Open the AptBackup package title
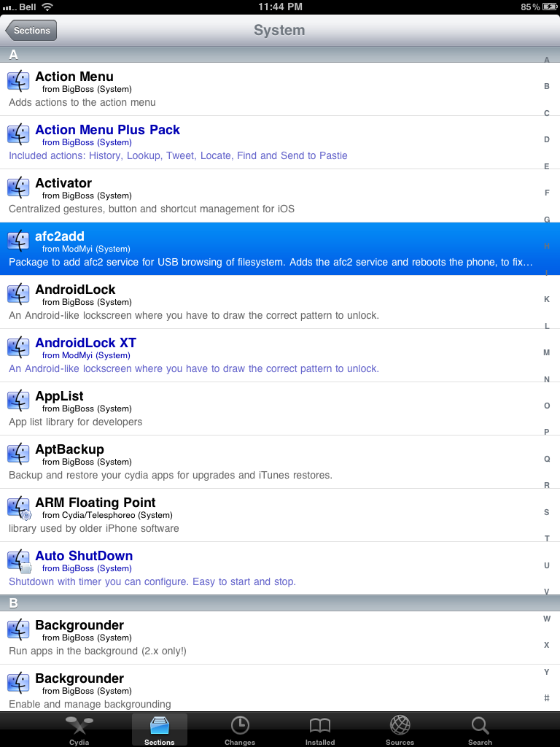Image resolution: width=560 pixels, height=747 pixels. click(x=69, y=449)
